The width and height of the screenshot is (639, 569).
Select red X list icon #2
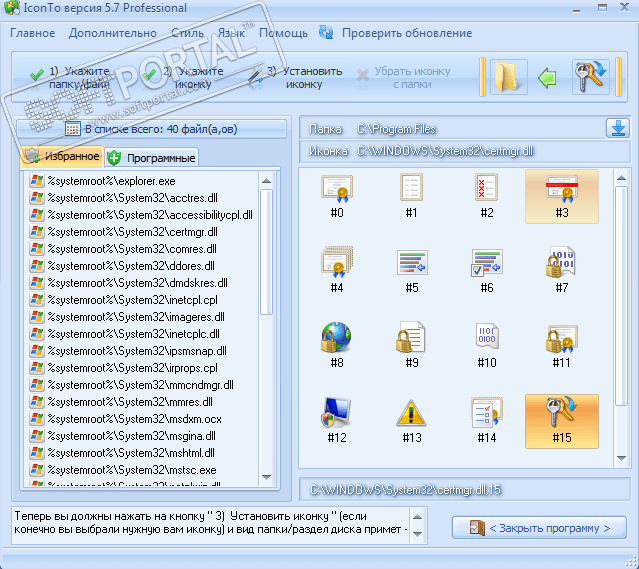tap(487, 196)
